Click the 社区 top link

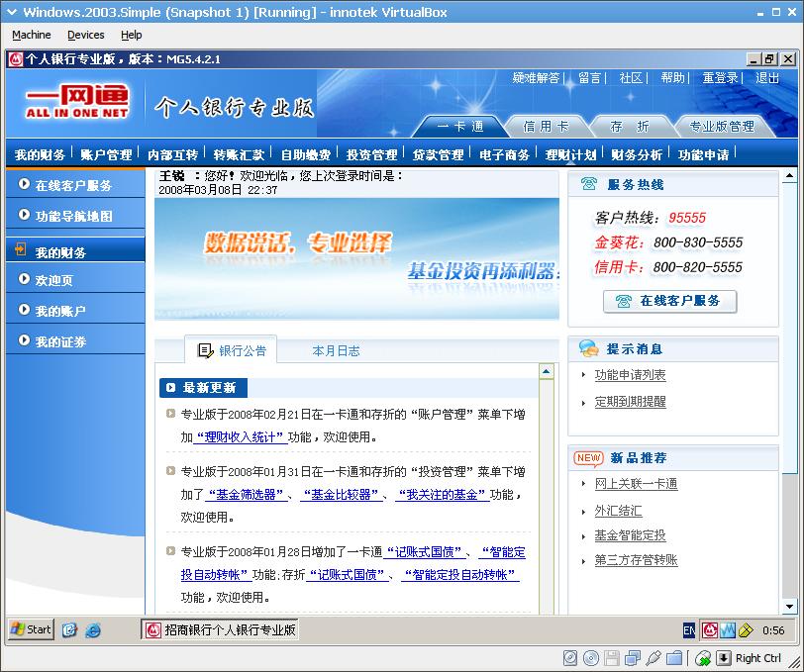tap(631, 78)
